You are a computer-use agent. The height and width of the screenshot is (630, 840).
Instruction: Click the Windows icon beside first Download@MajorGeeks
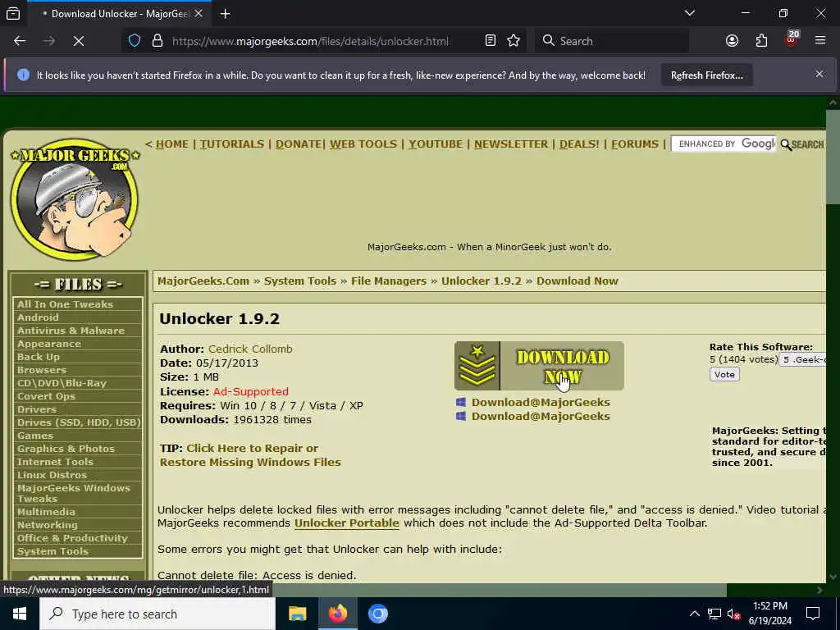point(461,402)
